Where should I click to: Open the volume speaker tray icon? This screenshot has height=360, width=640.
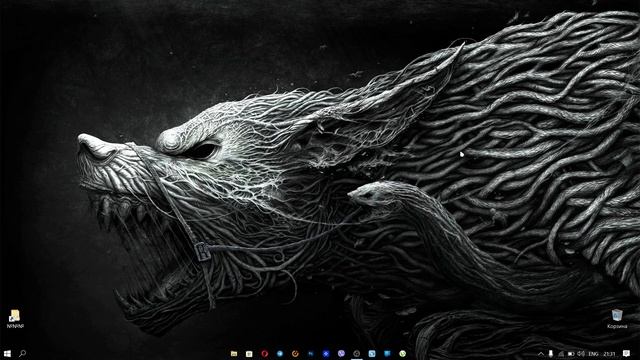coord(581,353)
